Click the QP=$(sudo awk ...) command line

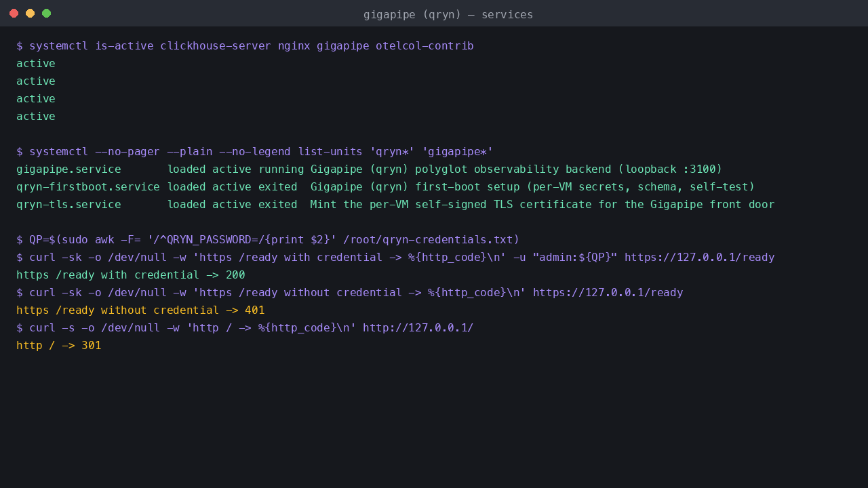click(x=268, y=240)
